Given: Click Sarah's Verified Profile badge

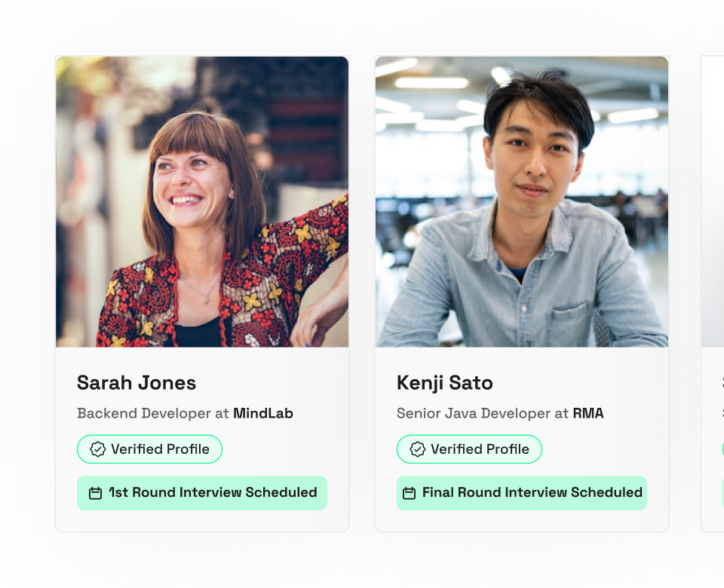Looking at the screenshot, I should coord(149,449).
